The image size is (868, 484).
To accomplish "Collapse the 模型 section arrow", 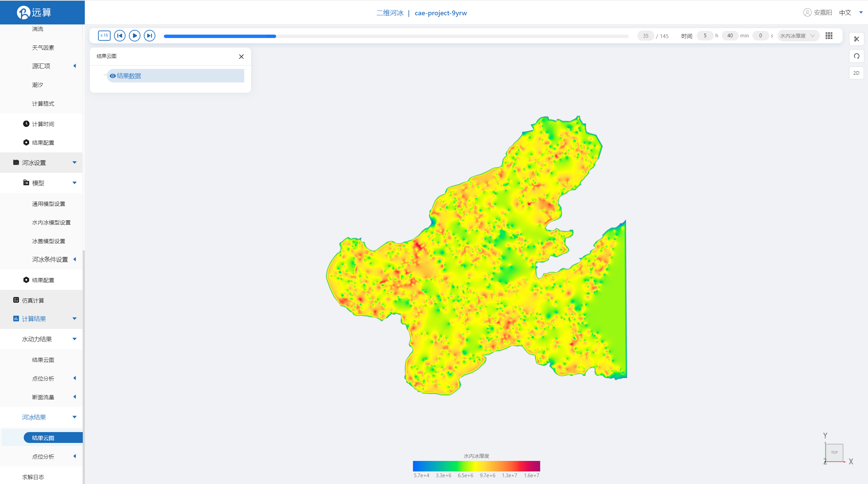I will 75,183.
